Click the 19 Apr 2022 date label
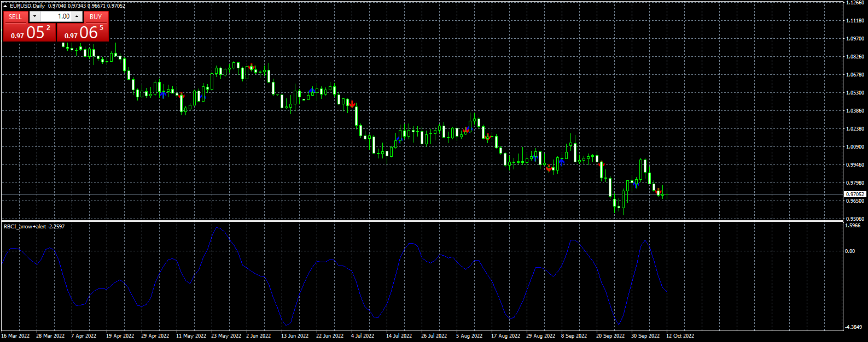This screenshot has height=342, width=868. tap(120, 336)
